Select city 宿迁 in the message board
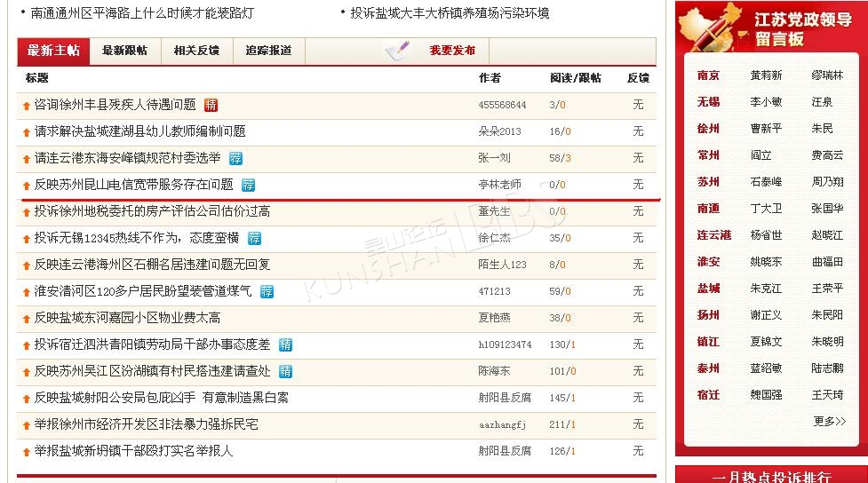The width and height of the screenshot is (868, 483). pos(708,394)
